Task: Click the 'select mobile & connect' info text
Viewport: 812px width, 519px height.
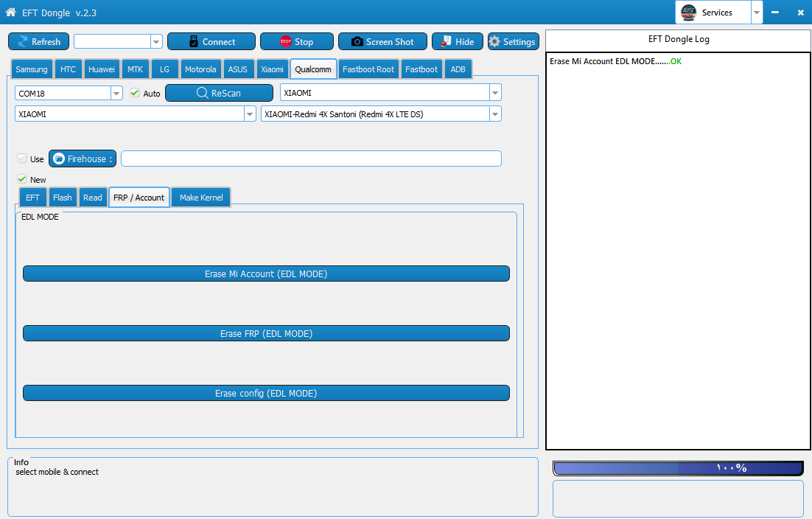Action: [57, 472]
